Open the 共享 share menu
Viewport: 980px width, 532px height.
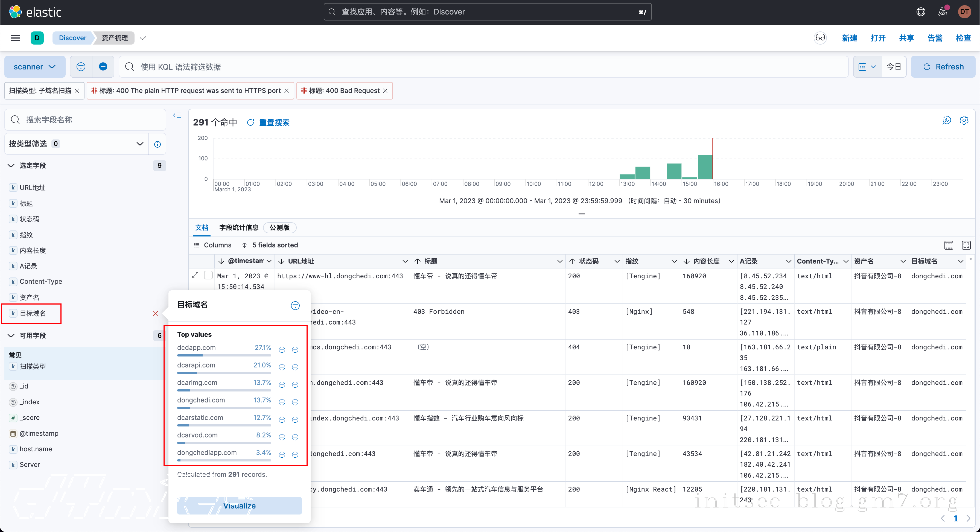coord(906,38)
